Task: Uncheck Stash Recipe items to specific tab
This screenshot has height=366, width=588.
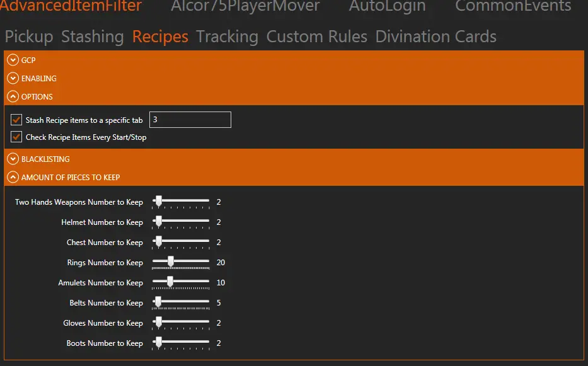Action: pos(16,120)
